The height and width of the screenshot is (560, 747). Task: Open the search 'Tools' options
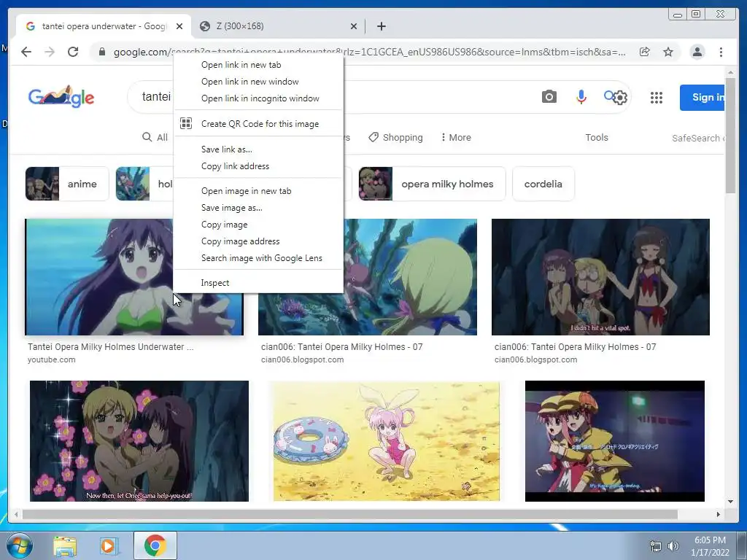pos(597,138)
